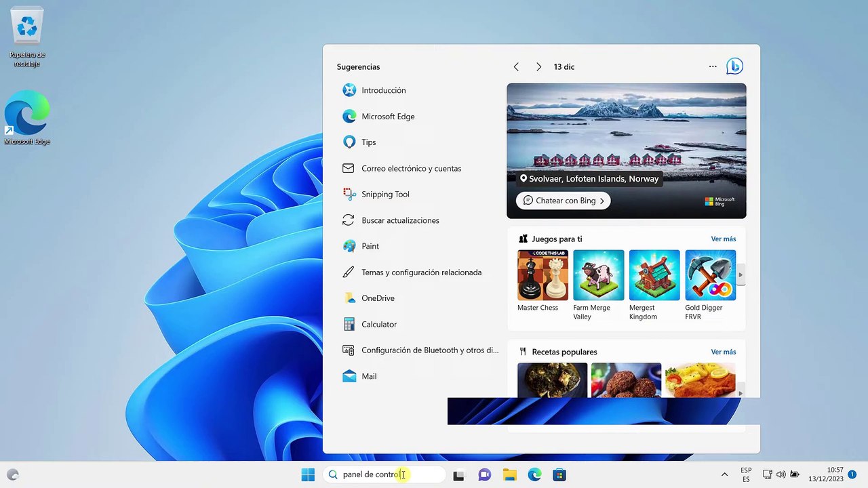Viewport: 868px width, 488px height.
Task: Click Chatear con Bing button
Action: click(563, 201)
